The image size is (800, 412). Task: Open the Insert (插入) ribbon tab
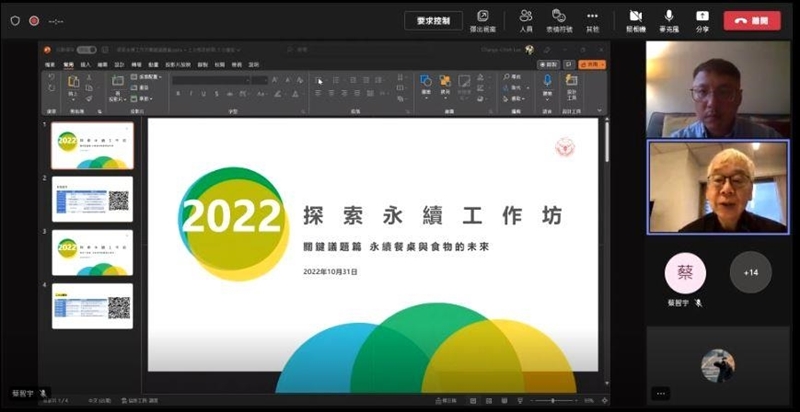(85, 64)
